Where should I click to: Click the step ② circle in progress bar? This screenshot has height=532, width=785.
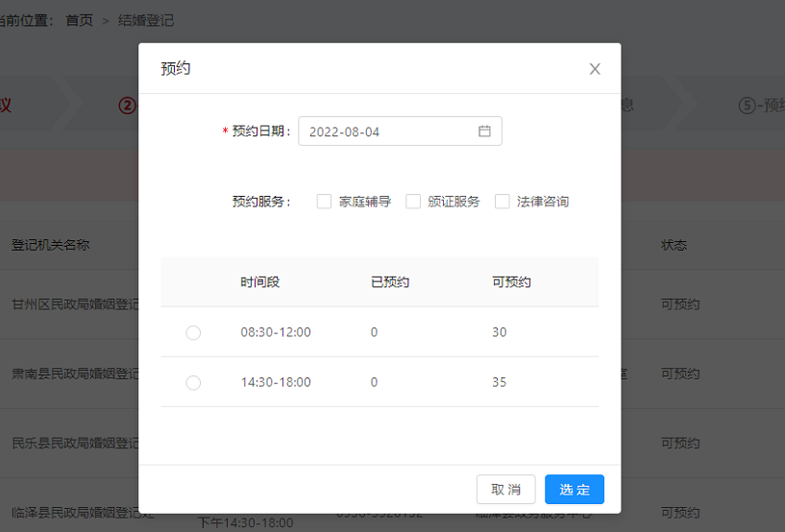127,106
